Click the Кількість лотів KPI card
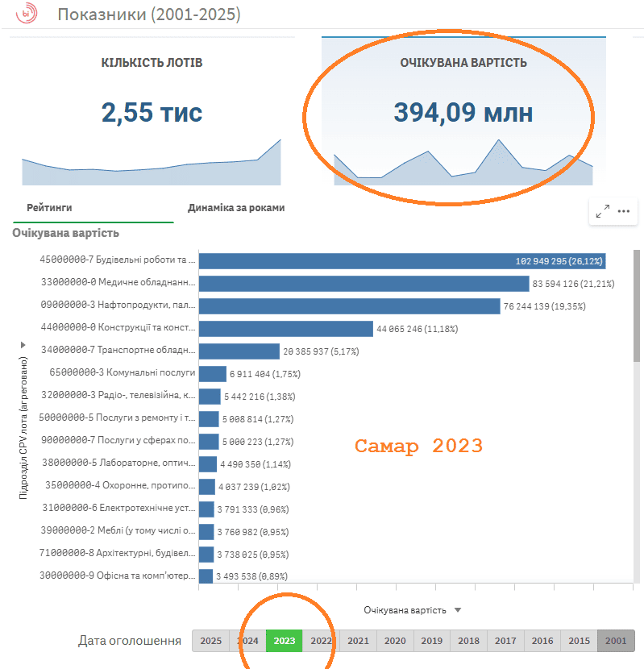 pos(152,113)
